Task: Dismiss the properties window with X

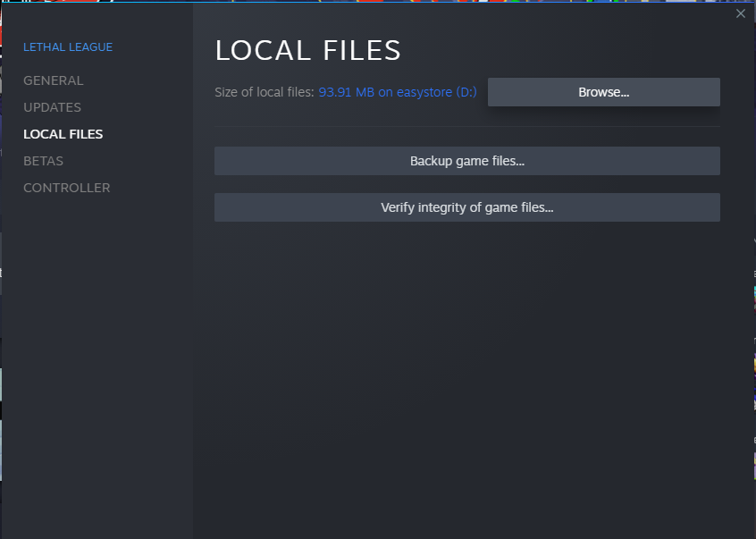Action: [740, 13]
